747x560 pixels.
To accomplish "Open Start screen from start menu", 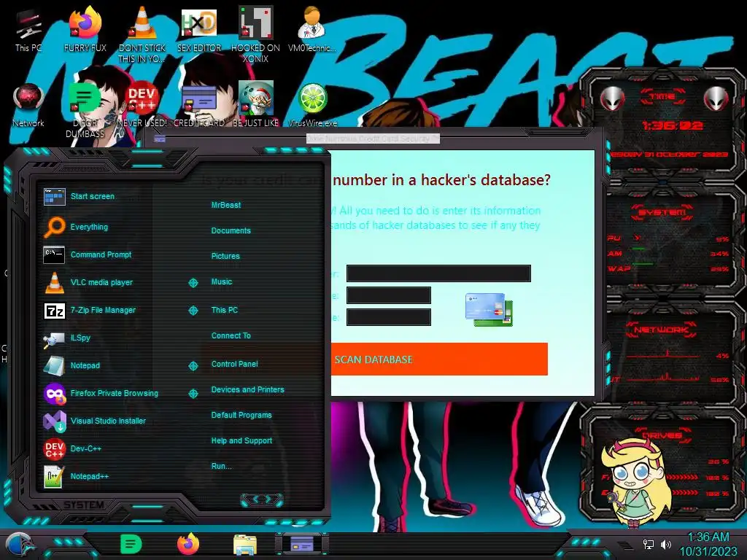I will (93, 196).
